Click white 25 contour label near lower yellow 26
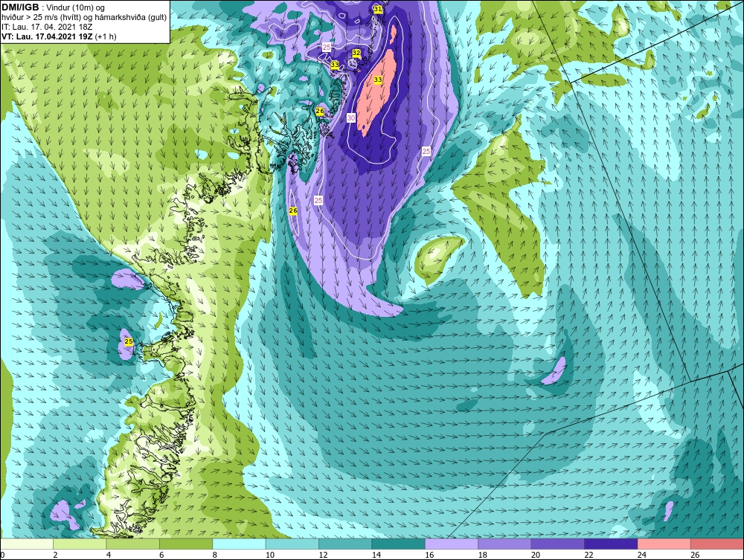Viewport: 744px width, 560px height. (318, 200)
